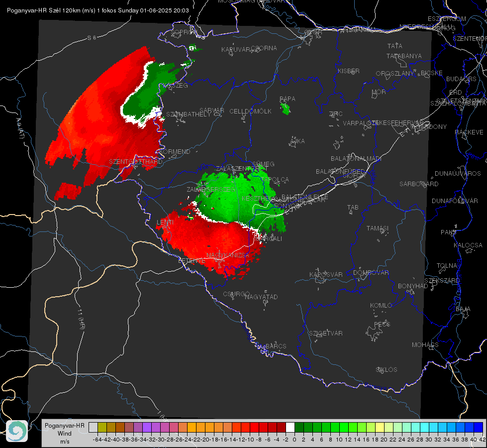
Task: Click the NAGYATAD town label
Action: click(261, 297)
